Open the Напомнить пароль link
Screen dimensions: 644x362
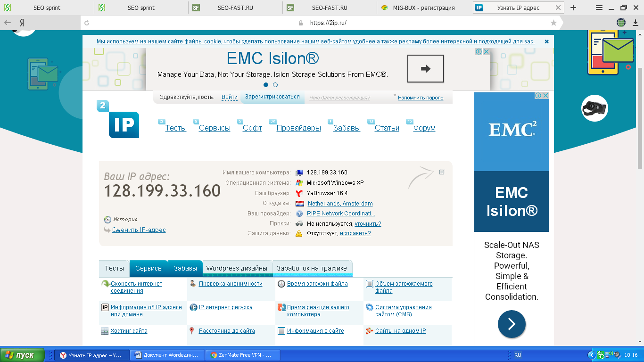tap(421, 98)
